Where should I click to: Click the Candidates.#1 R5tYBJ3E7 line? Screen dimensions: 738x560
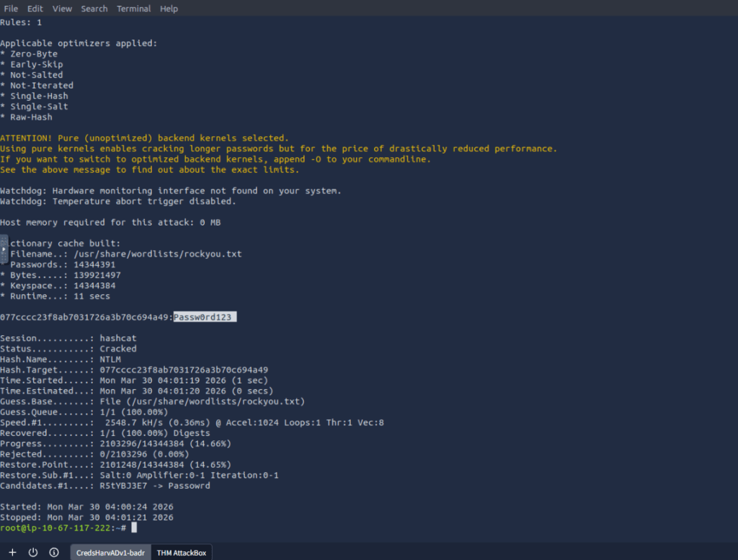(105, 486)
